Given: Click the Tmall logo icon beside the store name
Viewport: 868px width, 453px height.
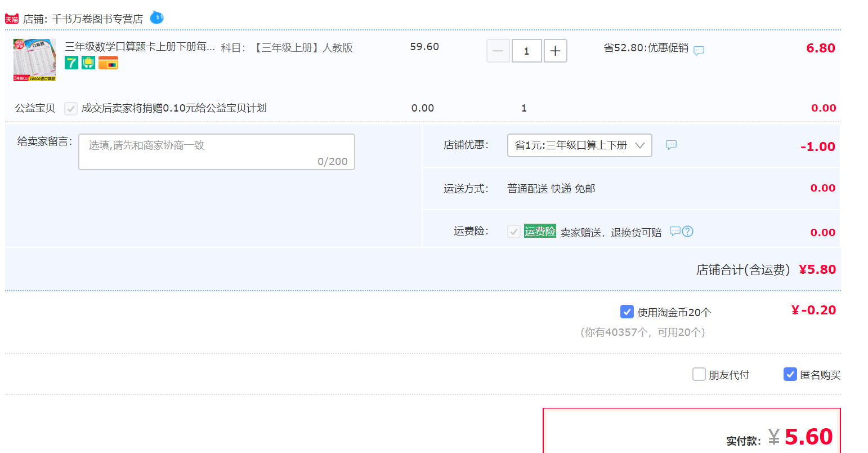Looking at the screenshot, I should (x=12, y=19).
